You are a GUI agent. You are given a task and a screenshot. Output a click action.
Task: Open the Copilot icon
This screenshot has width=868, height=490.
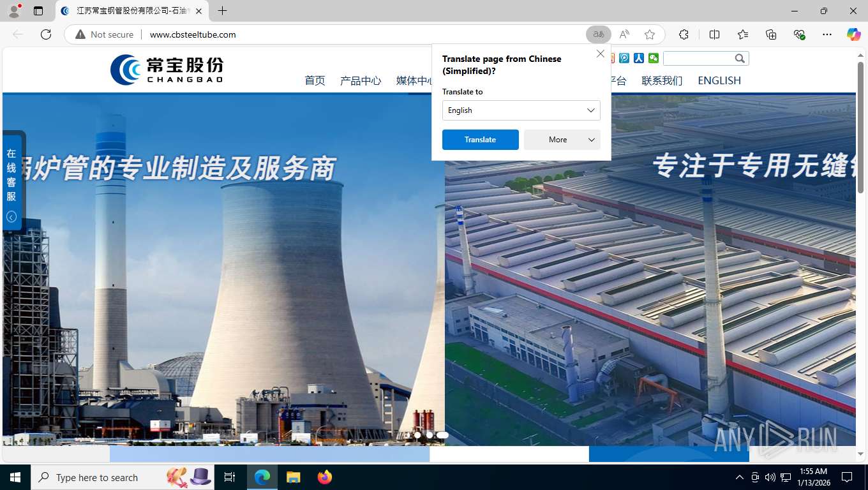coord(853,34)
